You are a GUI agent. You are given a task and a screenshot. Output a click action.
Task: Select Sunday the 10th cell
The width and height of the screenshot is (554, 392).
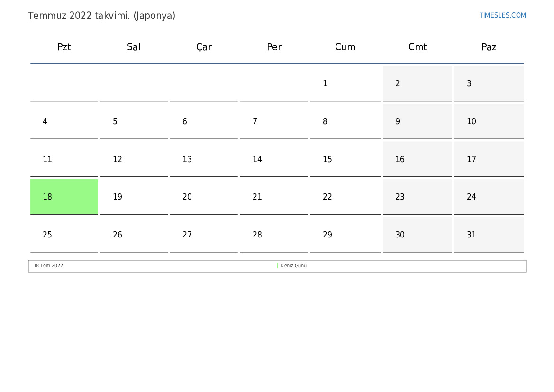coord(489,121)
